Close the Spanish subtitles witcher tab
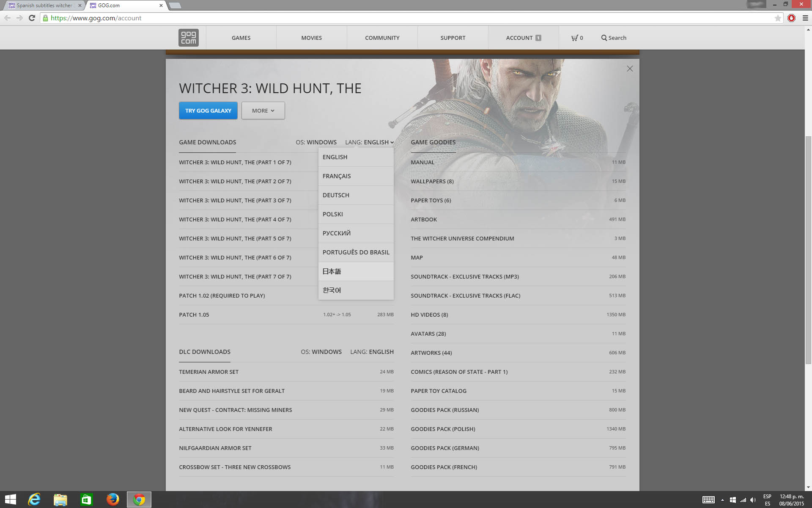Screen dimensions: 812x508 [x=80, y=6]
